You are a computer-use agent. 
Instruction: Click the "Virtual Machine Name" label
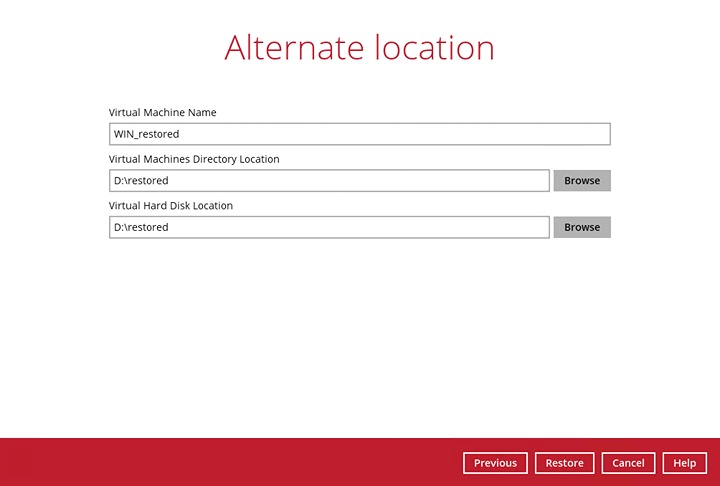163,112
